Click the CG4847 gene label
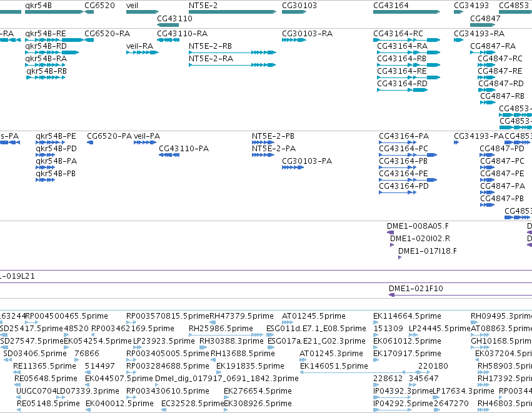The image size is (532, 413). click(485, 19)
